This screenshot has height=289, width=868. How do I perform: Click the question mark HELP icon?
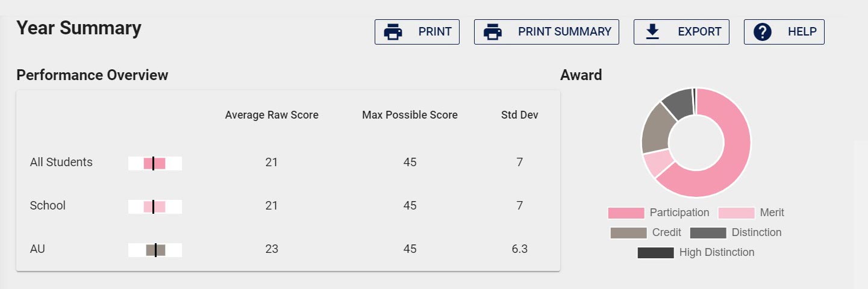click(763, 32)
